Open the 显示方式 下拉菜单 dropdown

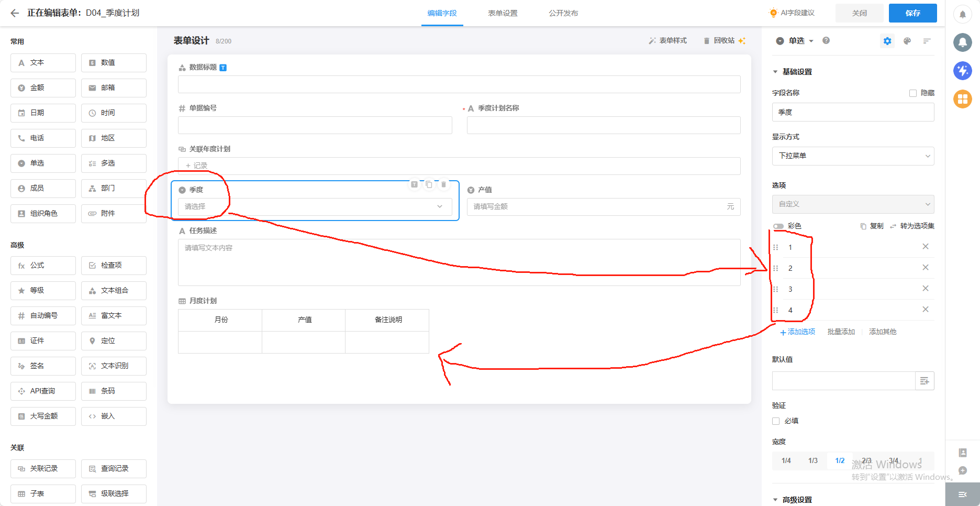click(853, 156)
